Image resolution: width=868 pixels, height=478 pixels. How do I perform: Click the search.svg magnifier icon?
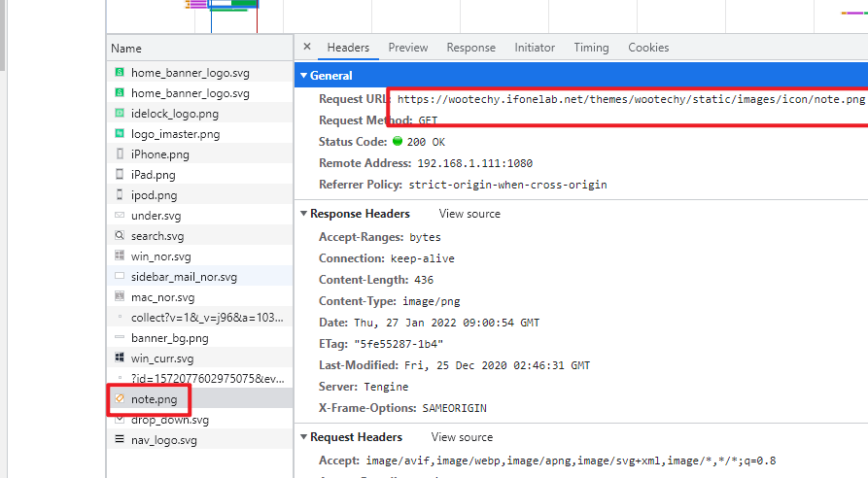click(120, 236)
